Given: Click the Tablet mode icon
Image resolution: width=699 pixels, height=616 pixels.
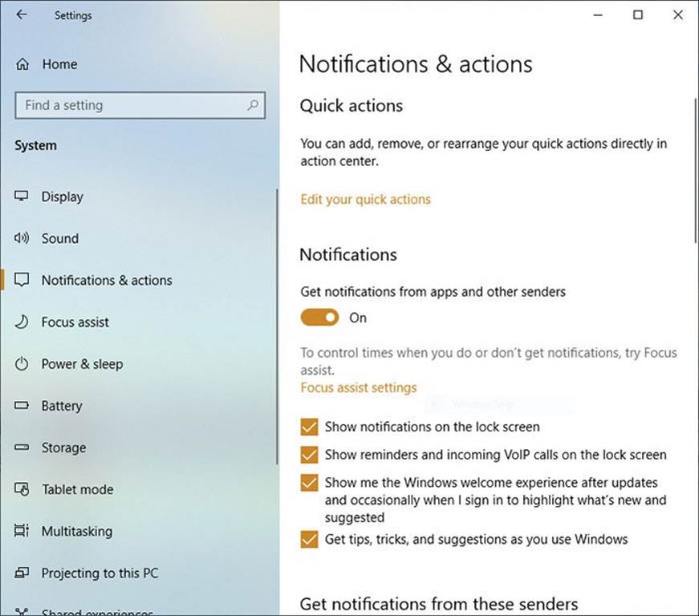Looking at the screenshot, I should coord(22,489).
